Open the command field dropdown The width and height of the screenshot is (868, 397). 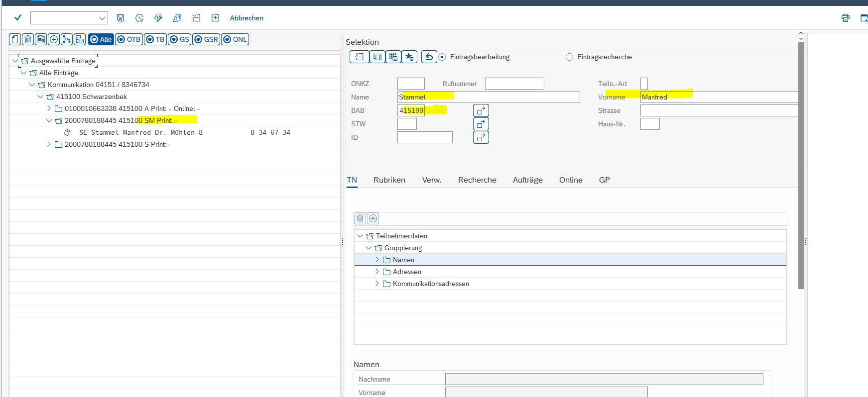[102, 18]
